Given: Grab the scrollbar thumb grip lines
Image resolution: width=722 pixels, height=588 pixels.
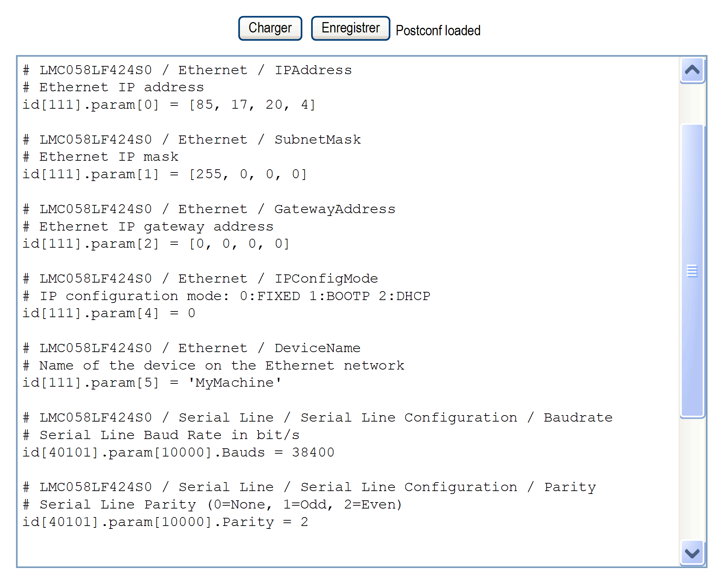Looking at the screenshot, I should pyautogui.click(x=692, y=271).
